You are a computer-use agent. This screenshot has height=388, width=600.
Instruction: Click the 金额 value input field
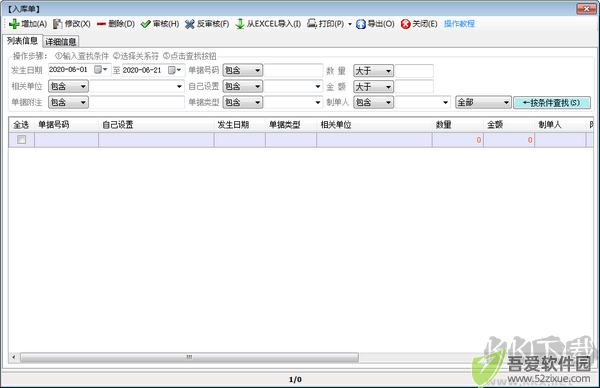pos(414,86)
